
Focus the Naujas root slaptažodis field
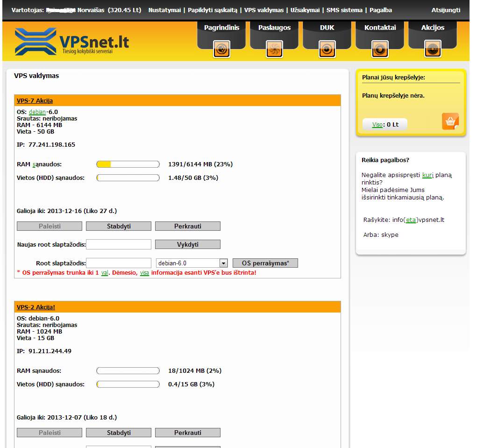(x=119, y=244)
